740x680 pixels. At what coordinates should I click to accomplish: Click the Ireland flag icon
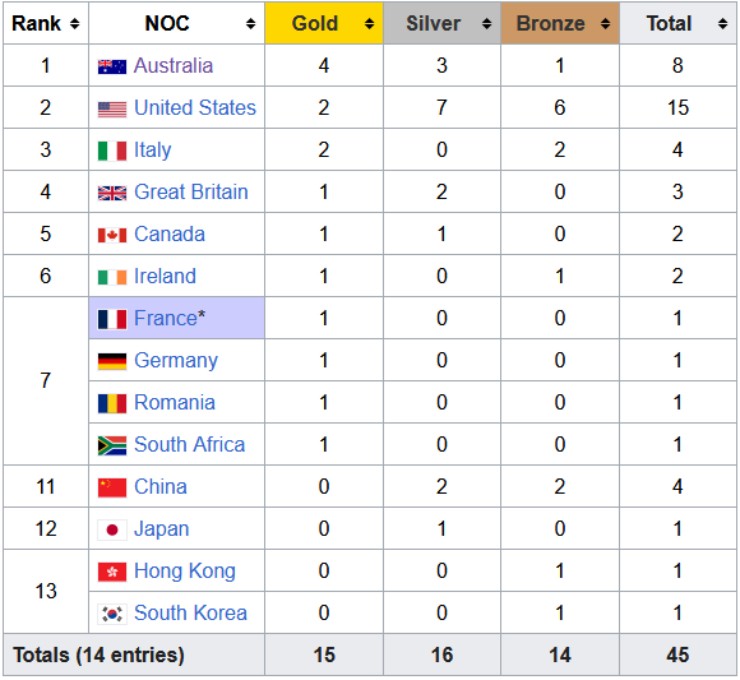112,277
